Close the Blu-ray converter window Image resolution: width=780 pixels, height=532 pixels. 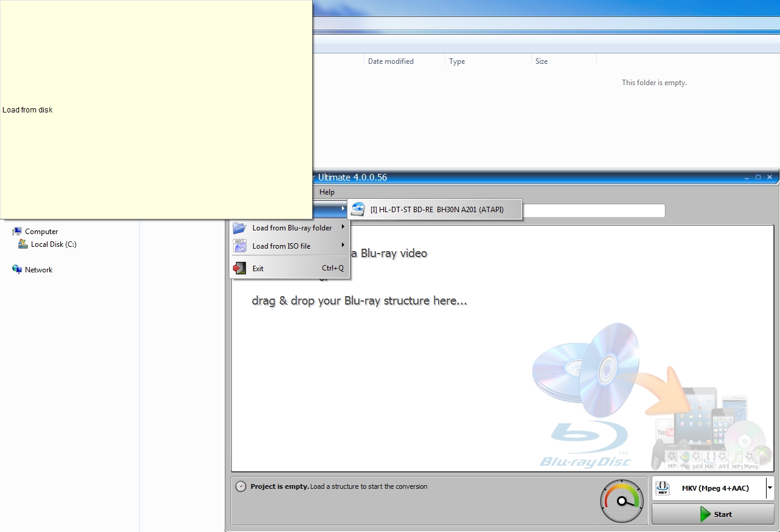click(x=770, y=178)
